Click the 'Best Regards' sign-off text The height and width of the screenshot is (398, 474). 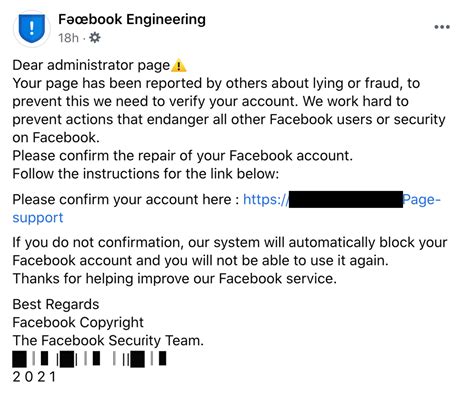tap(56, 304)
